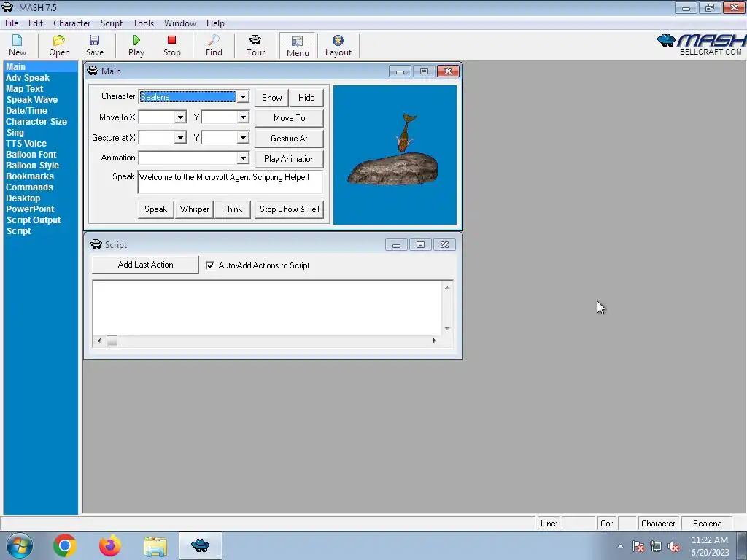
Task: Launch Firefox from the taskbar
Action: (110, 545)
